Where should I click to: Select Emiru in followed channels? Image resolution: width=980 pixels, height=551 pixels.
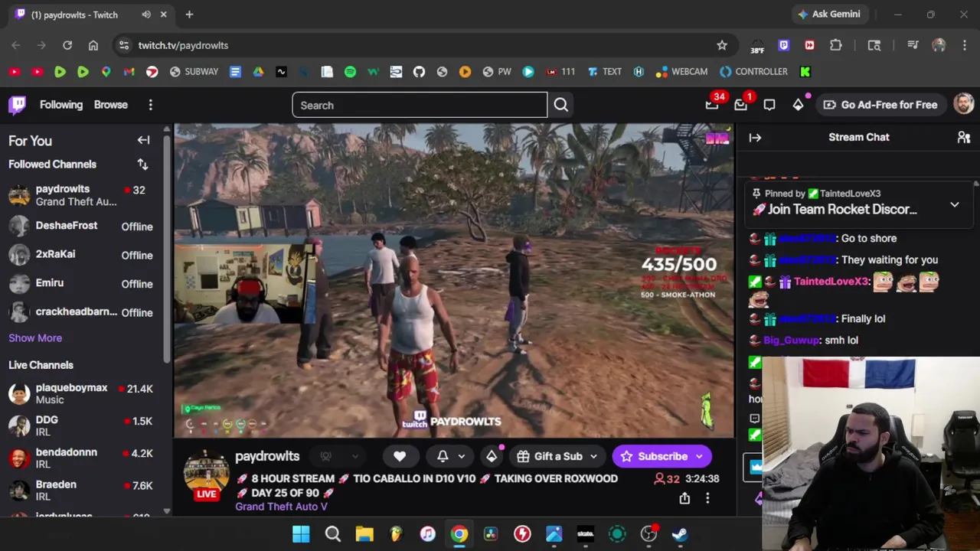[83, 284]
